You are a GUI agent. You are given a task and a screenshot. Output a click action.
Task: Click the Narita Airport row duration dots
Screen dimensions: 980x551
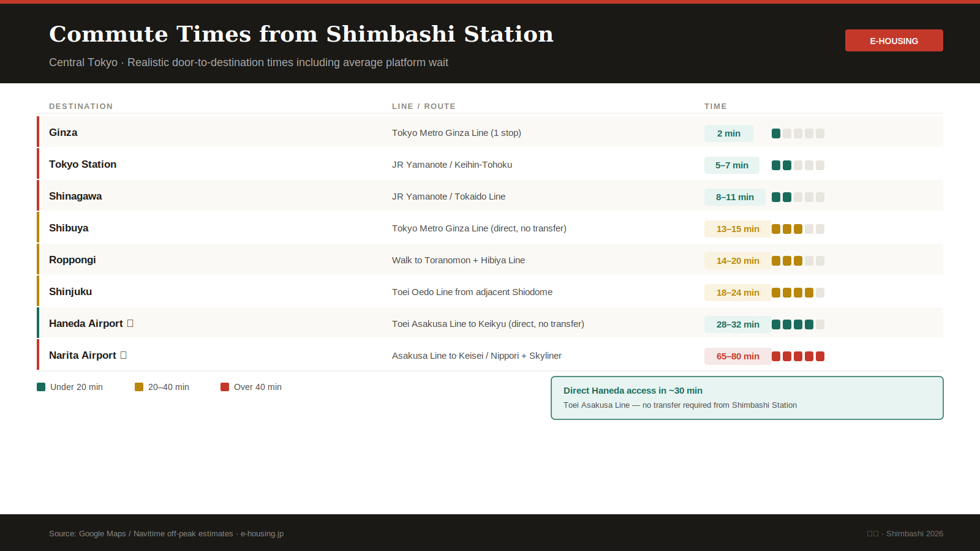point(798,356)
